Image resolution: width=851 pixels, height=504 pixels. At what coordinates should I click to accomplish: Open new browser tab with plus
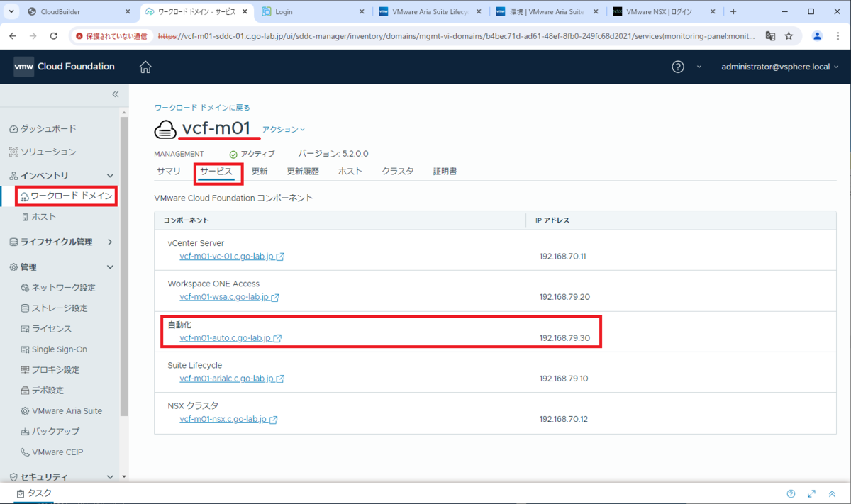[x=733, y=11]
